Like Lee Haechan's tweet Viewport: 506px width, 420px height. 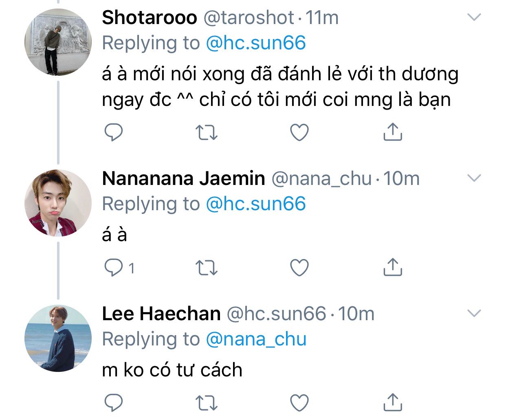[299, 402]
